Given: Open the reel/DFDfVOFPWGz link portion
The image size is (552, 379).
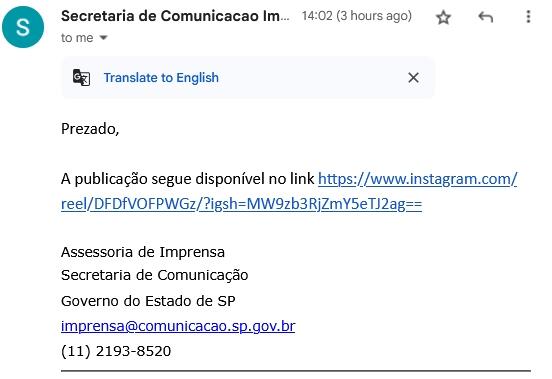Looking at the screenshot, I should click(242, 204).
